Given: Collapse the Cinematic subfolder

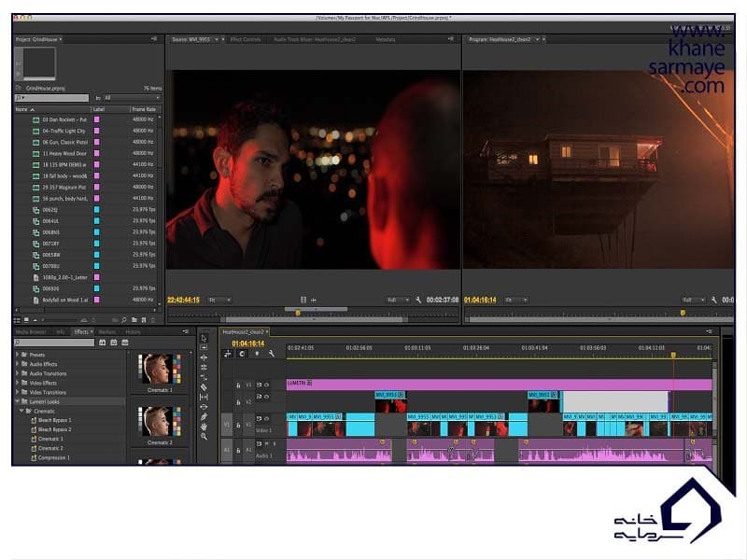Looking at the screenshot, I should (21, 411).
